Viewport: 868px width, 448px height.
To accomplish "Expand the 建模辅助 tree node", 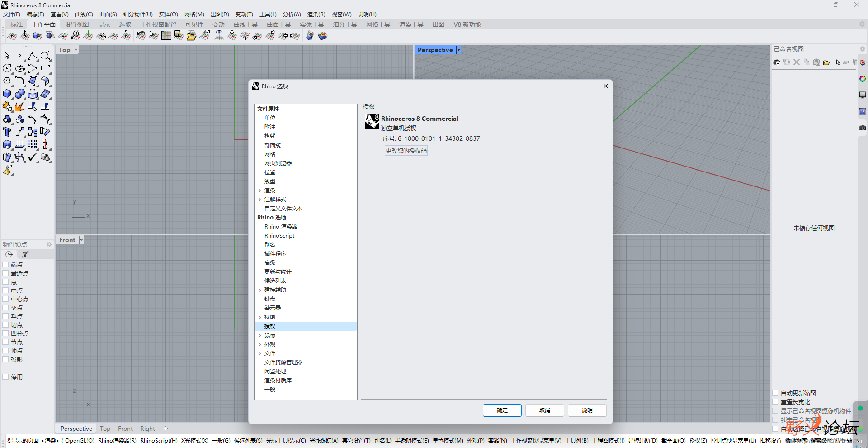I will tap(259, 290).
